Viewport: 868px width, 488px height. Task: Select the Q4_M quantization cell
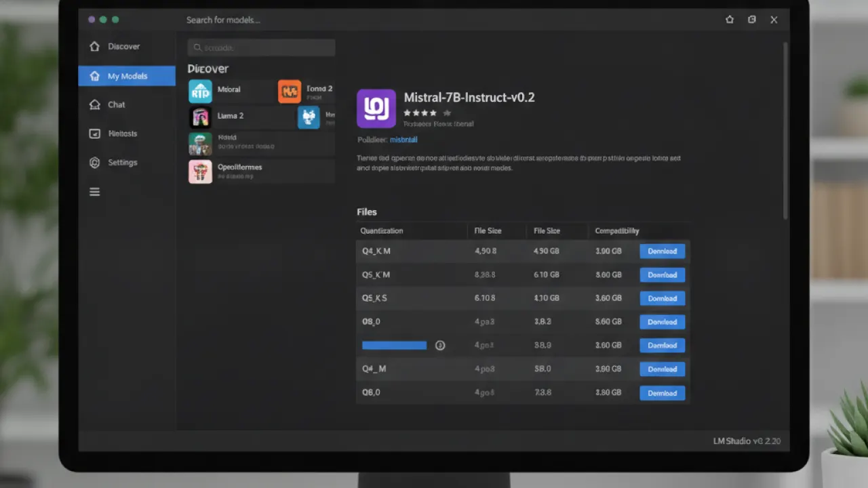[374, 369]
